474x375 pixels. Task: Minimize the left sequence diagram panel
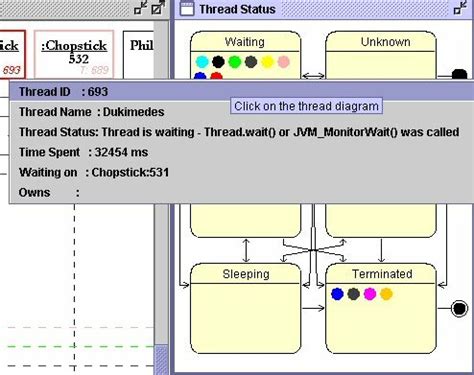[141, 8]
